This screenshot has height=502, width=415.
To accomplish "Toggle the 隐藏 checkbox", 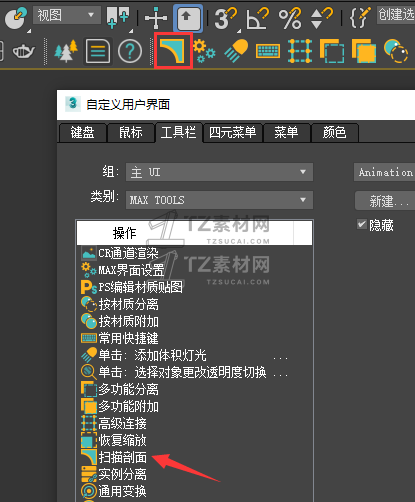I will tap(362, 224).
